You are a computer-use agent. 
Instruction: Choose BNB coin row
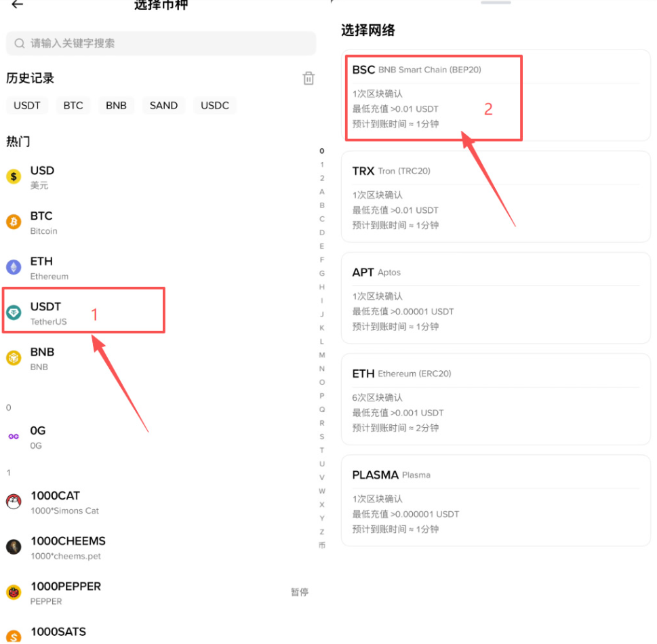pyautogui.click(x=157, y=358)
